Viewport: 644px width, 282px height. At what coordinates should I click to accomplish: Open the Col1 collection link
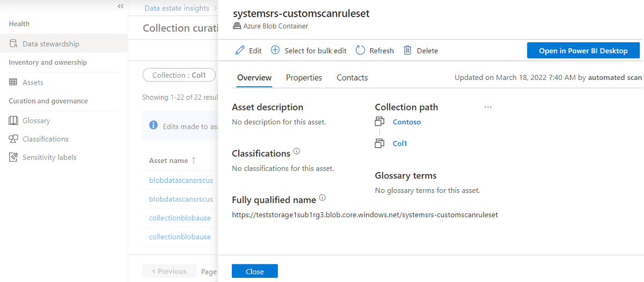(x=400, y=143)
